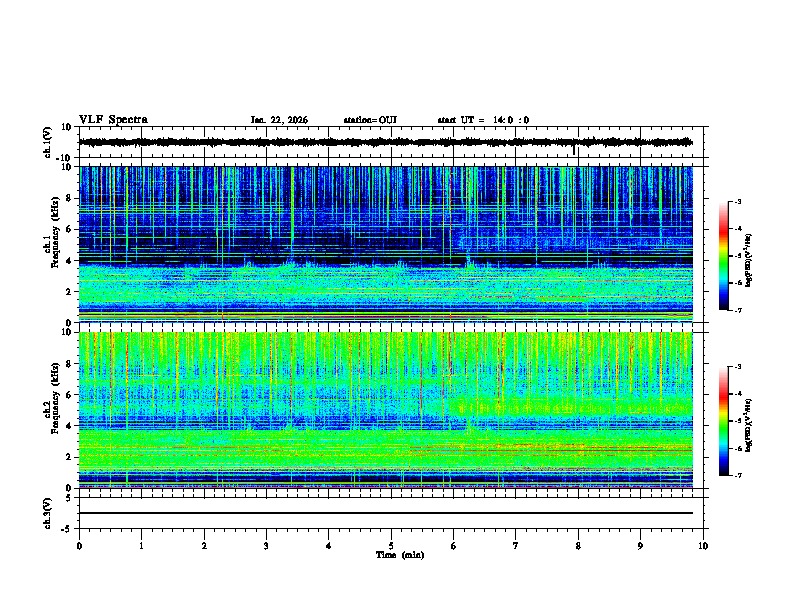Click the "station=OUI" header text
The image size is (792, 612).
[370, 120]
